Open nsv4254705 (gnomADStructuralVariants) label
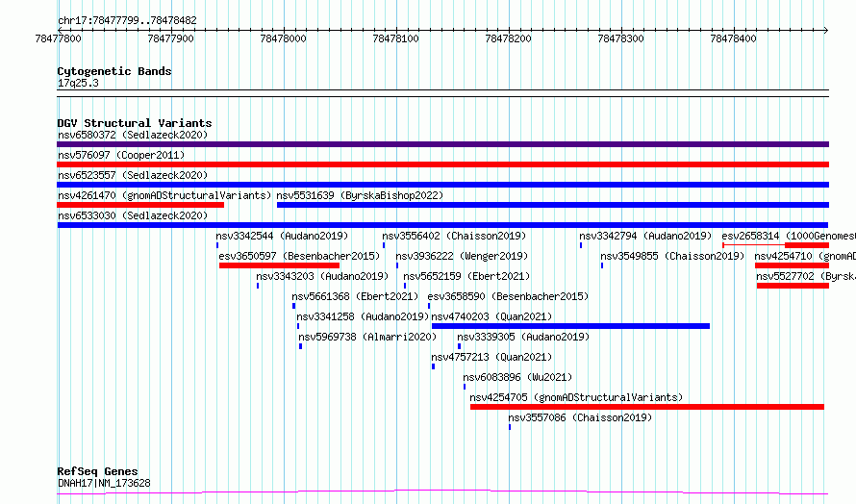The image size is (856, 504). 576,397
